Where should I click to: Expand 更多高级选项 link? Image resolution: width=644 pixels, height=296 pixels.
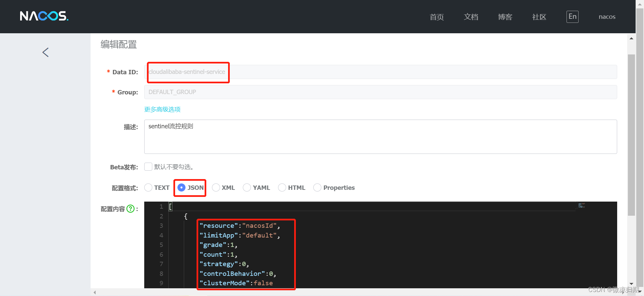tap(162, 109)
